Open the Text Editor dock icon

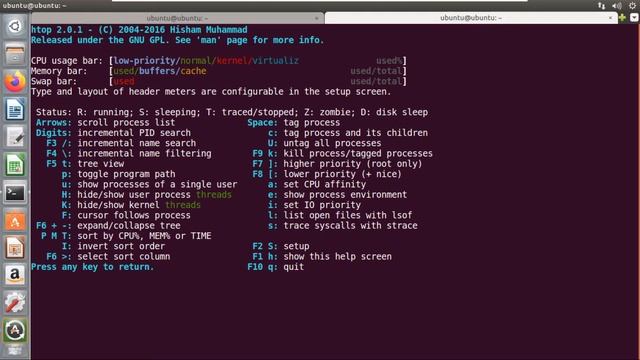point(15,137)
